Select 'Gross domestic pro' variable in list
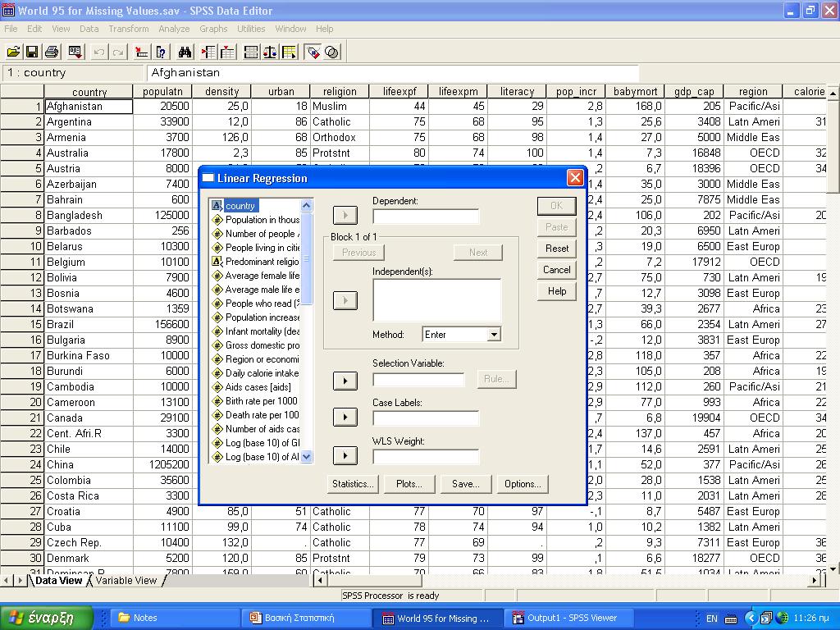840x630 pixels. pos(256,345)
